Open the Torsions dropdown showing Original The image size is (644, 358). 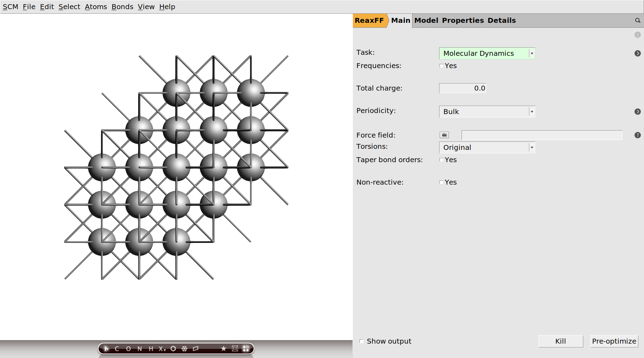[487, 147]
